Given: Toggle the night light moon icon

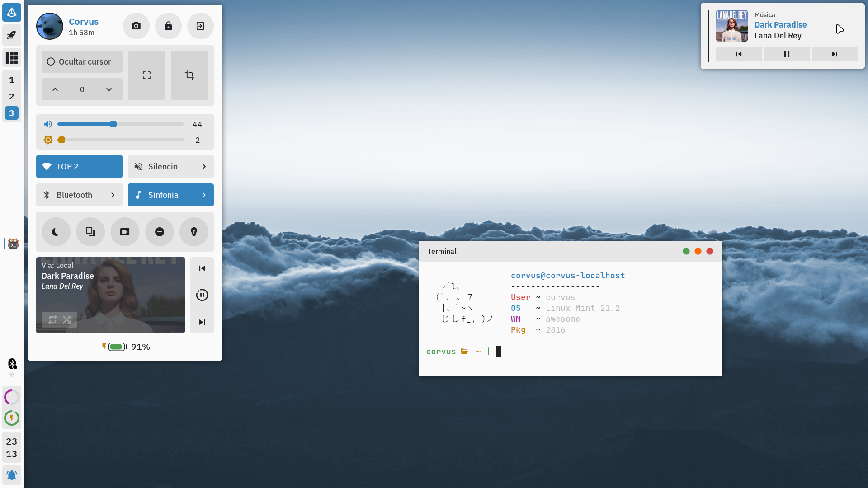Looking at the screenshot, I should (56, 232).
